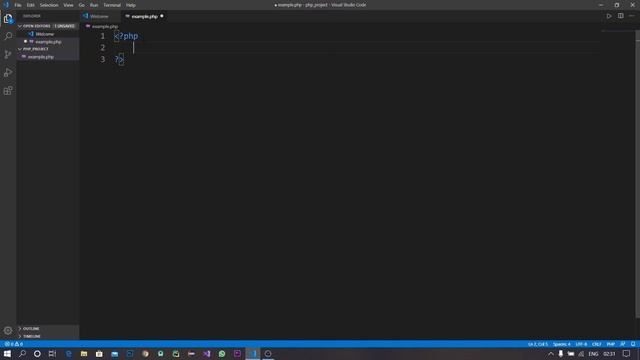Open the Go menu
640x360 pixels.
point(82,5)
